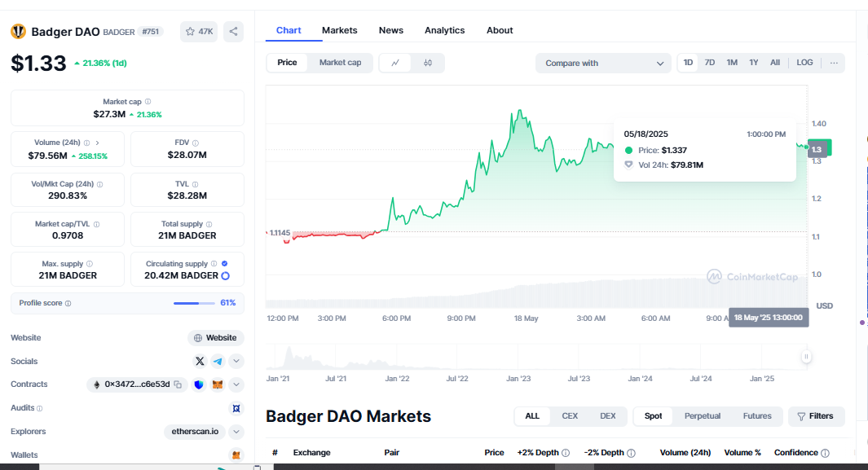Visit the project Website link

[216, 338]
